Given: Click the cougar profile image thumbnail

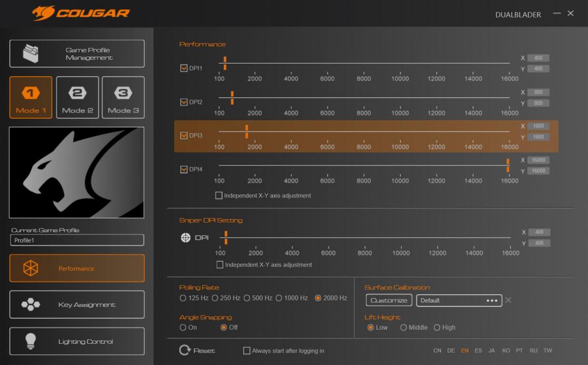Looking at the screenshot, I should tap(77, 172).
